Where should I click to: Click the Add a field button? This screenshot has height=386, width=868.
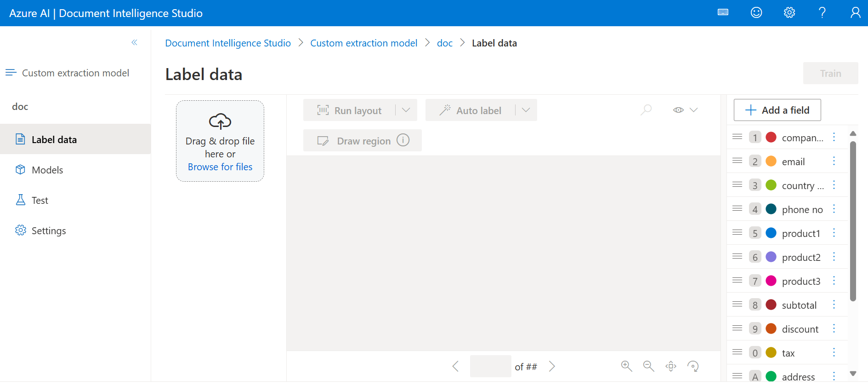pos(777,110)
